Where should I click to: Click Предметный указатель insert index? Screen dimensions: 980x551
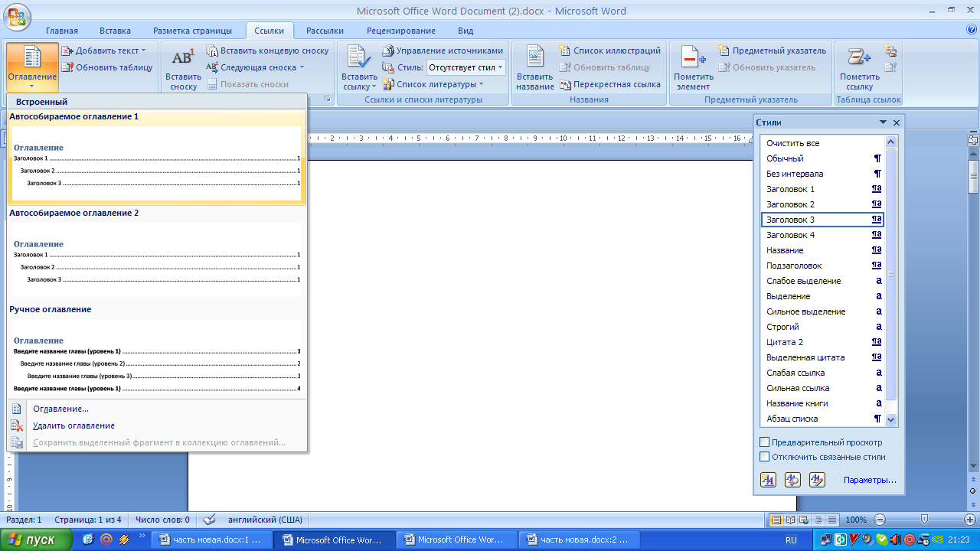pos(773,51)
